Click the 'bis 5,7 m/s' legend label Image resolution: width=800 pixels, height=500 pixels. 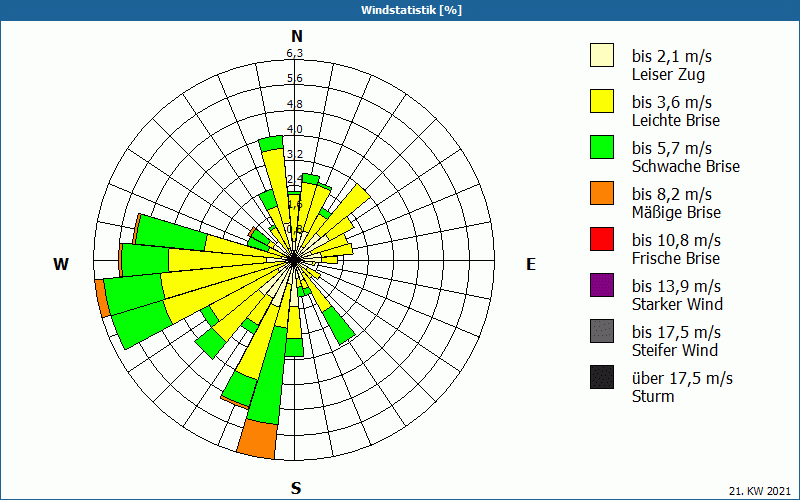point(671,148)
